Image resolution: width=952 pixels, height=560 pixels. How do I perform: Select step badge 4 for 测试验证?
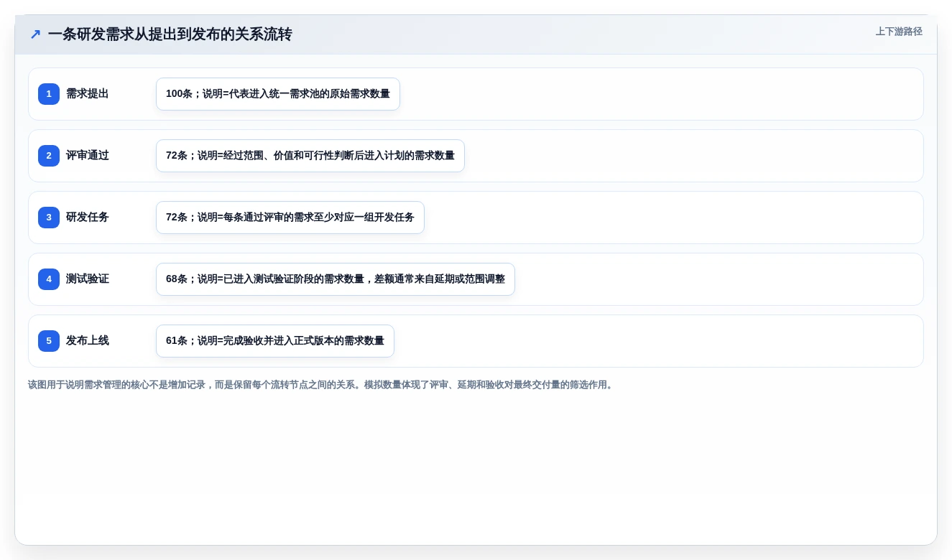(x=49, y=279)
